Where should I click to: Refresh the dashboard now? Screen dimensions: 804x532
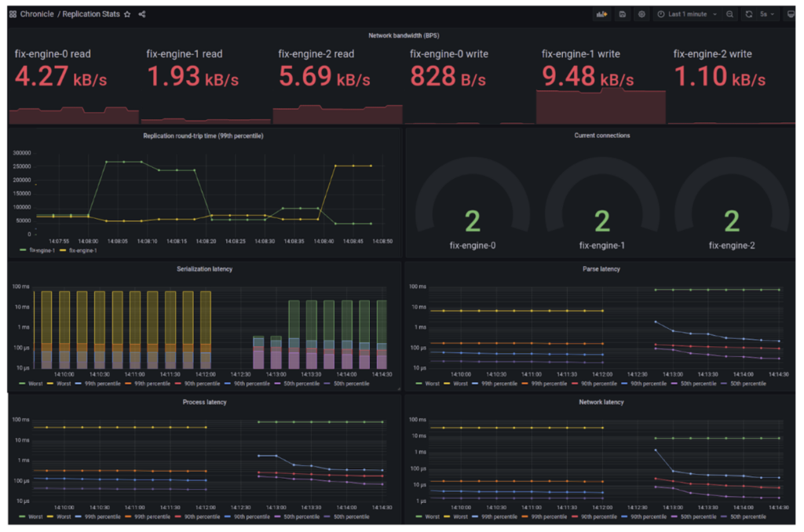click(748, 14)
